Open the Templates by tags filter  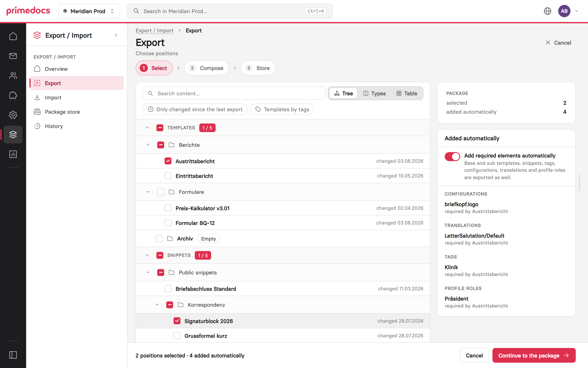[282, 109]
